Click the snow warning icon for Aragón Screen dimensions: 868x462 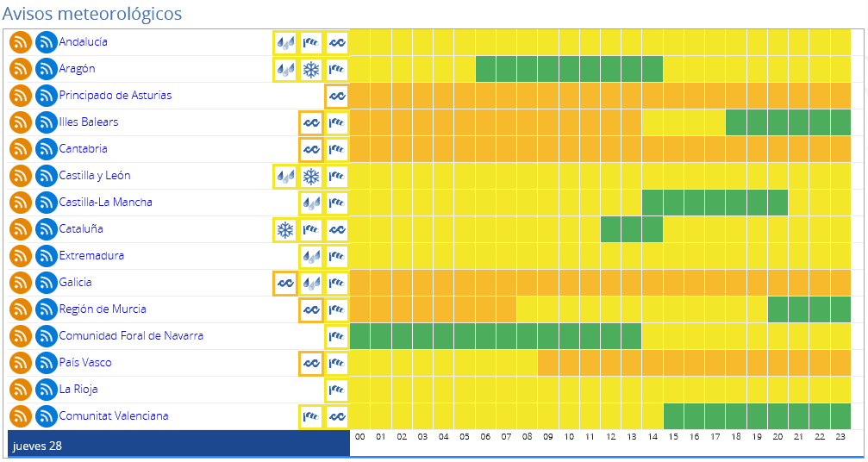[x=311, y=69]
